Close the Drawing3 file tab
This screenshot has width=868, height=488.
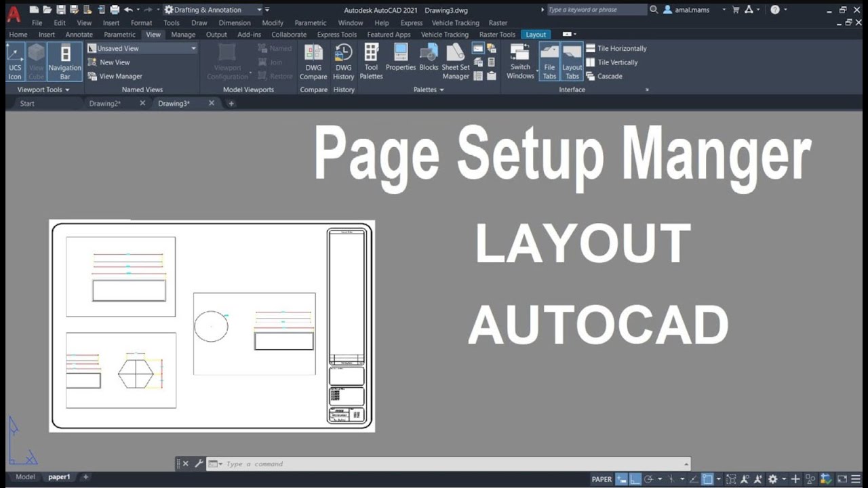pos(212,103)
